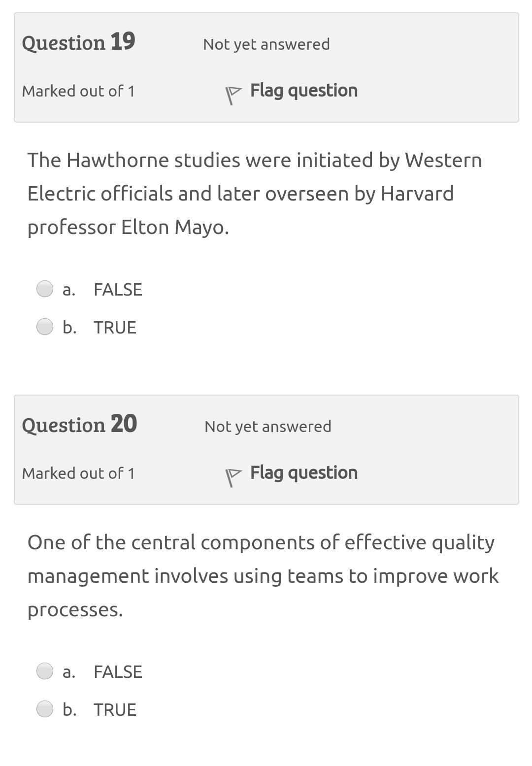Click the Question 20 title text
The height and width of the screenshot is (766, 532).
point(80,424)
